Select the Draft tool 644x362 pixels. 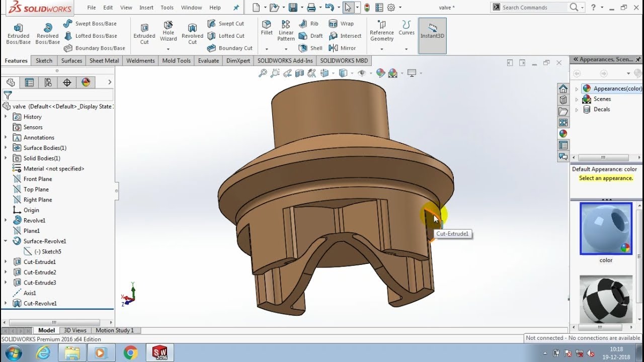[311, 36]
